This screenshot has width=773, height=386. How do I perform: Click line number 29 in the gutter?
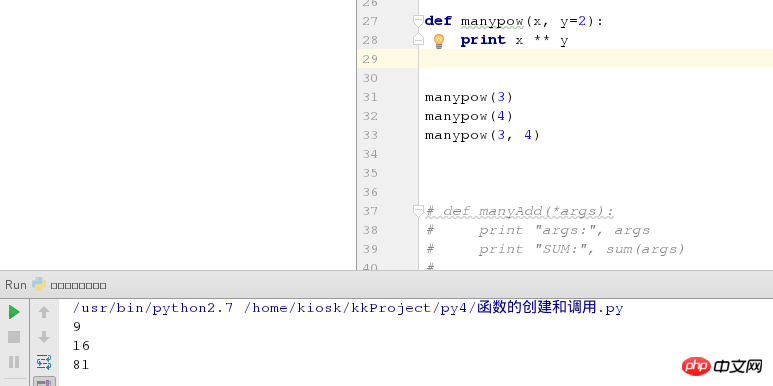coord(370,59)
